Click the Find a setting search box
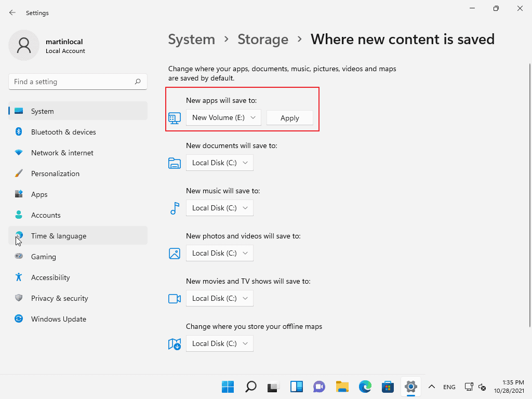Viewport: 532px width, 399px height. (x=77, y=82)
